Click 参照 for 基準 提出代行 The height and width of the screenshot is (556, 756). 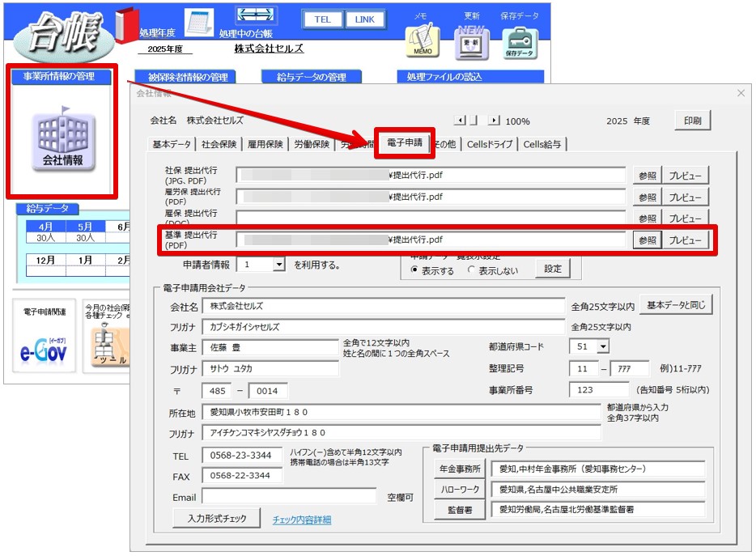tap(647, 240)
